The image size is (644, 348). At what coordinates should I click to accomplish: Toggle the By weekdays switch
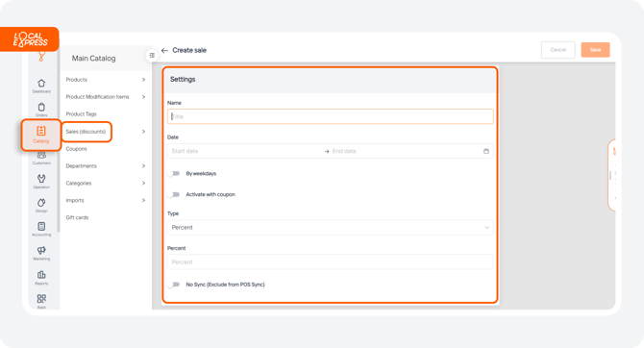click(x=174, y=173)
